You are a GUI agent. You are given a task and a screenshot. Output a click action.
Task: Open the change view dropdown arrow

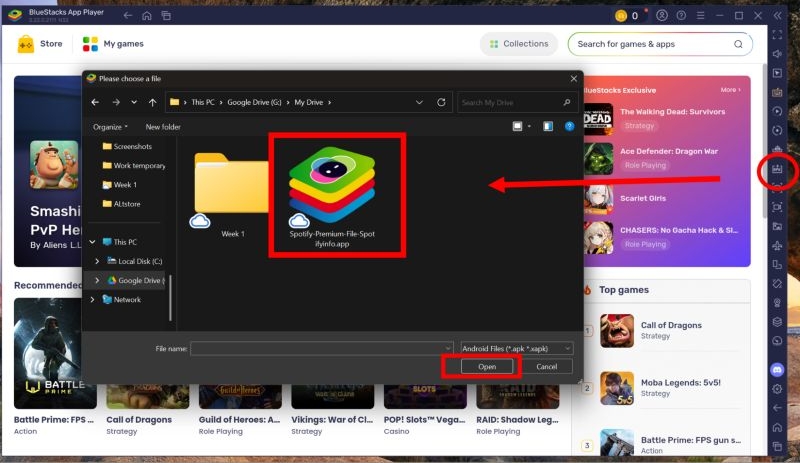pos(529,126)
